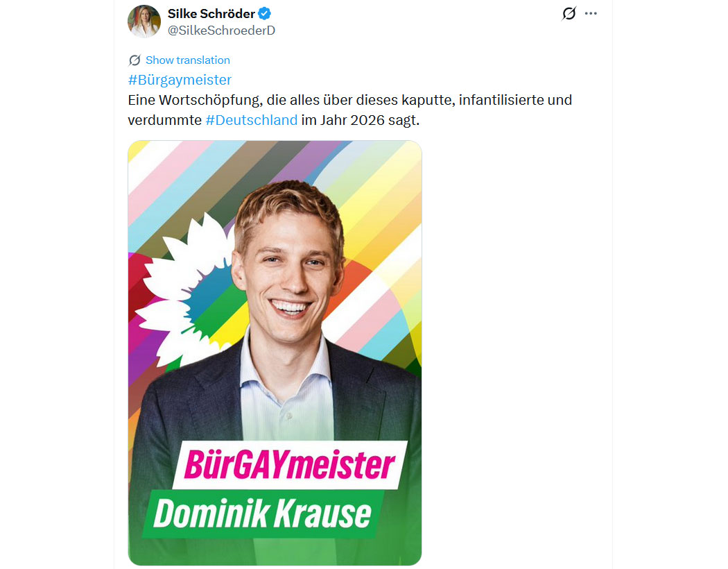
Task: Click the green Dominik Krause banner
Action: 262,513
